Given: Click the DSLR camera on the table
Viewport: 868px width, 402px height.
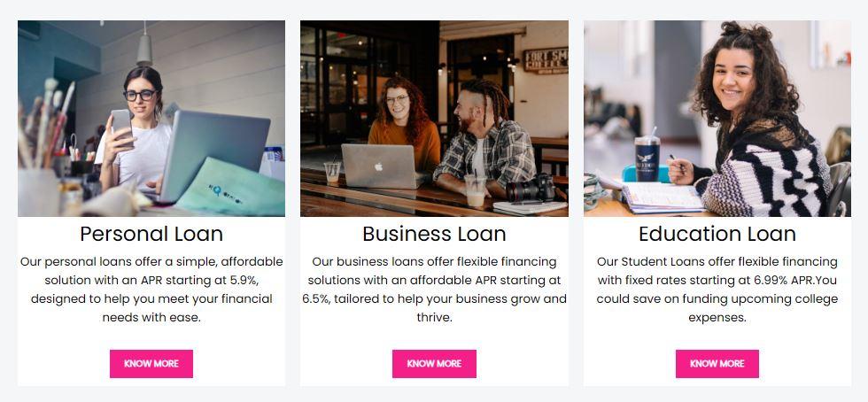Looking at the screenshot, I should coord(530,189).
